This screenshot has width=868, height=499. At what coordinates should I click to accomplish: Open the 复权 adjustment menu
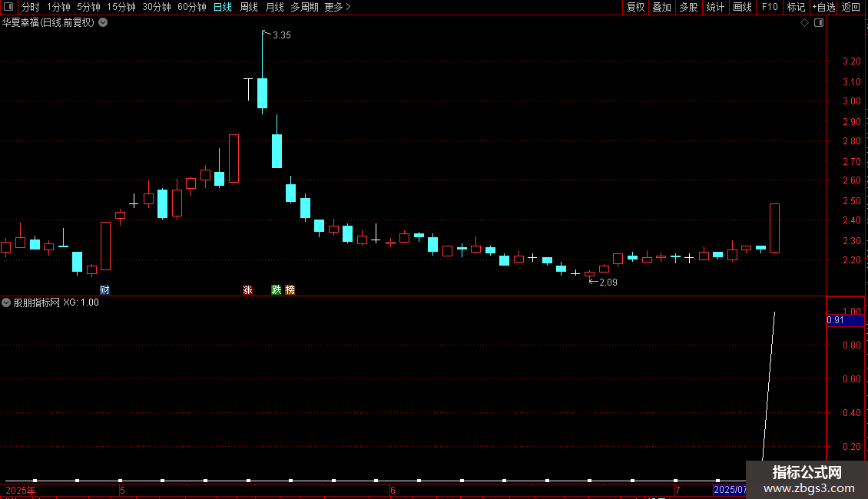(635, 7)
